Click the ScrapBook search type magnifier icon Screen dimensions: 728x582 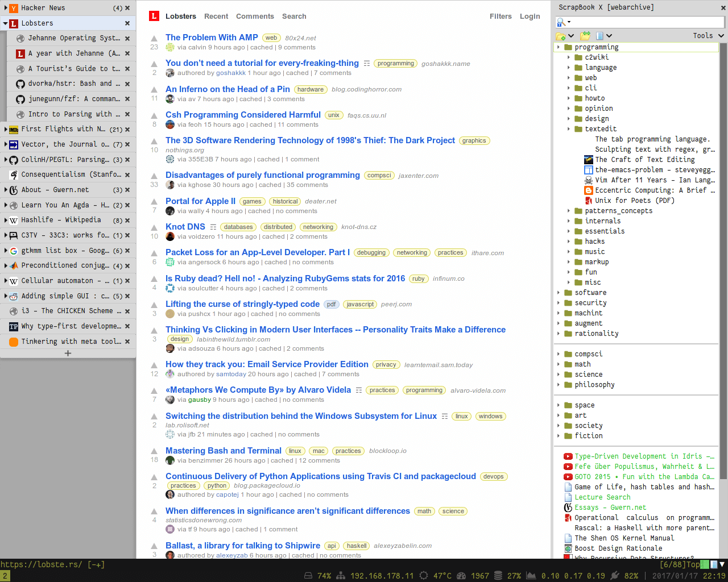(x=561, y=22)
